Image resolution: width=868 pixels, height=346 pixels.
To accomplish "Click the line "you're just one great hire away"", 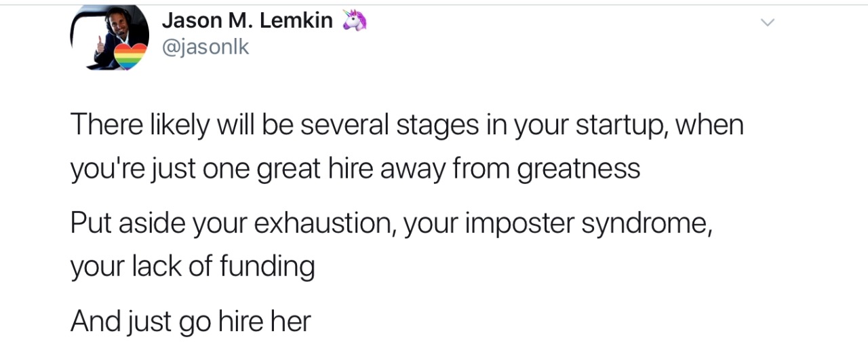I will (x=355, y=168).
